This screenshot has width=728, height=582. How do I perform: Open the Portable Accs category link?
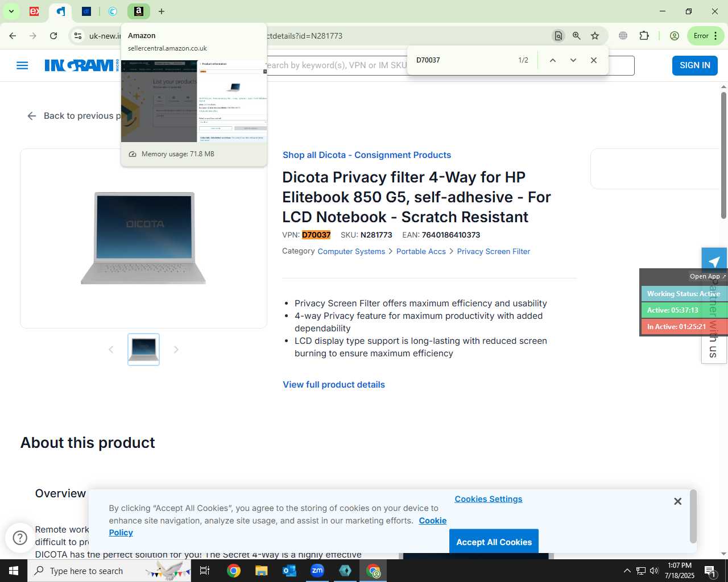coord(421,251)
